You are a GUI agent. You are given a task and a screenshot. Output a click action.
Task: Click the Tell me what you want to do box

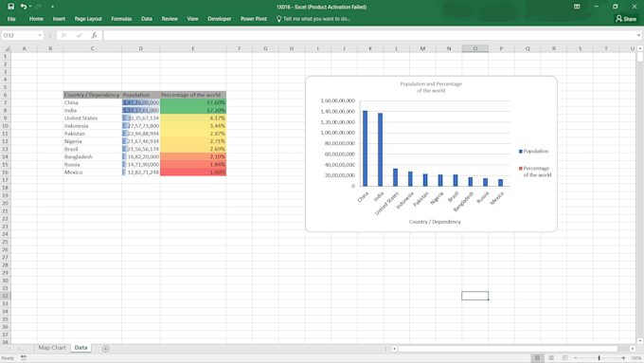point(313,19)
